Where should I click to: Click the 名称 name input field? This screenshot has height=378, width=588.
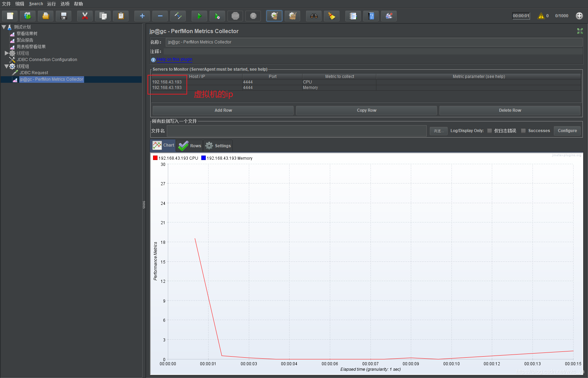374,42
